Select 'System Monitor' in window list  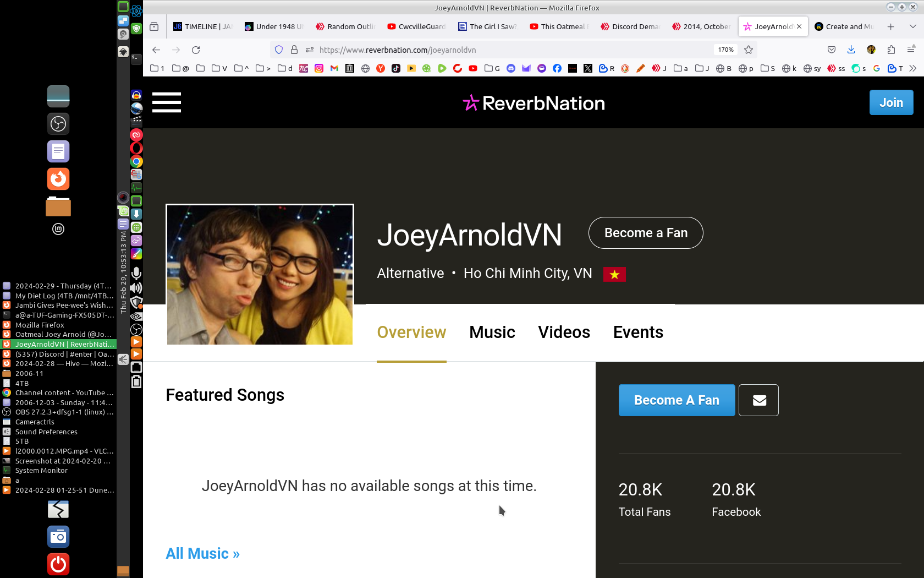click(58, 470)
